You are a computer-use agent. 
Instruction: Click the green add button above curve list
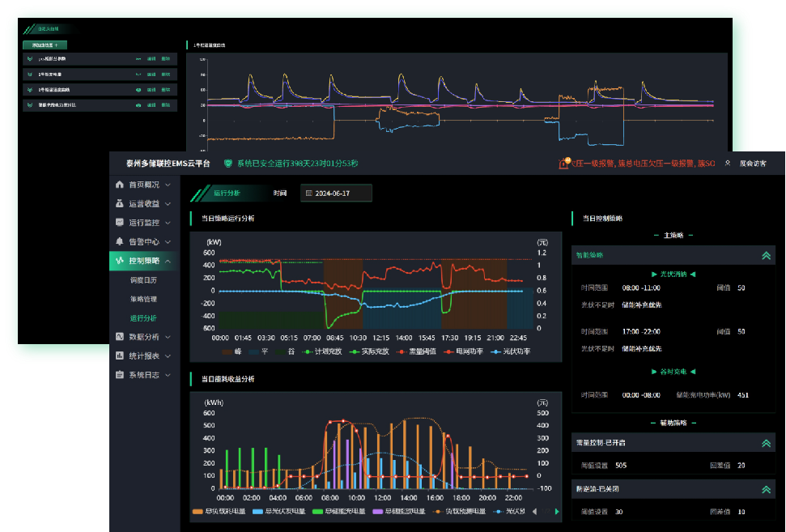click(x=45, y=45)
